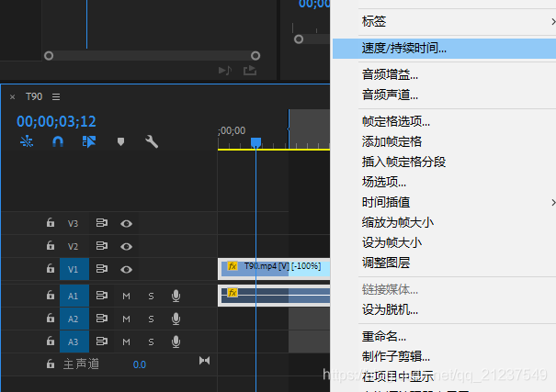The height and width of the screenshot is (392, 556).
Task: Toggle lock on track V3
Action: [51, 222]
